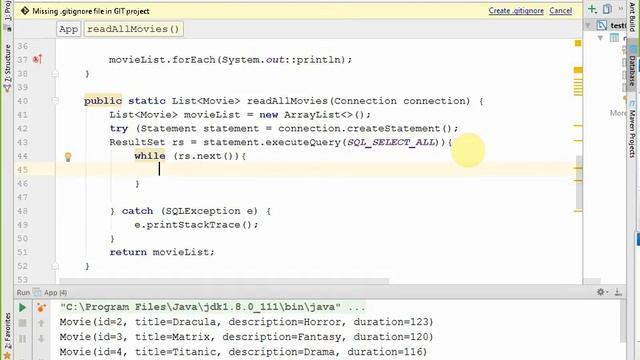Click the Create .gitignore link
Screen dimensions: 640x360
pos(516,11)
